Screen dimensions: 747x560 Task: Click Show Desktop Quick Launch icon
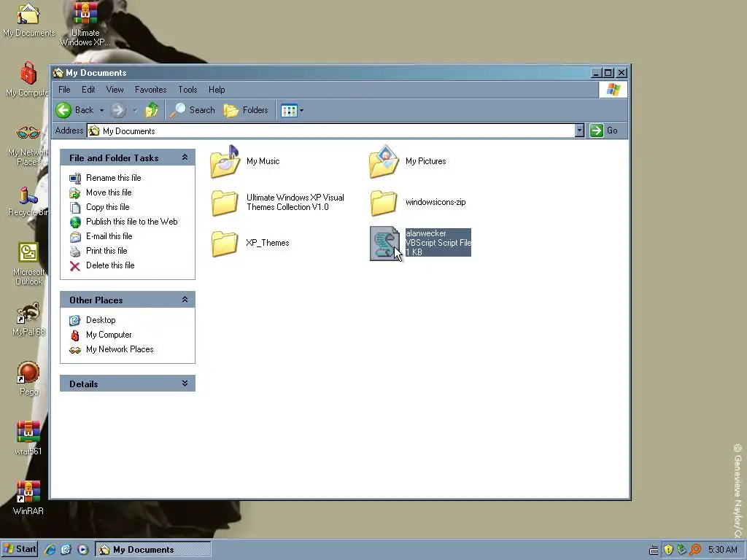point(66,550)
